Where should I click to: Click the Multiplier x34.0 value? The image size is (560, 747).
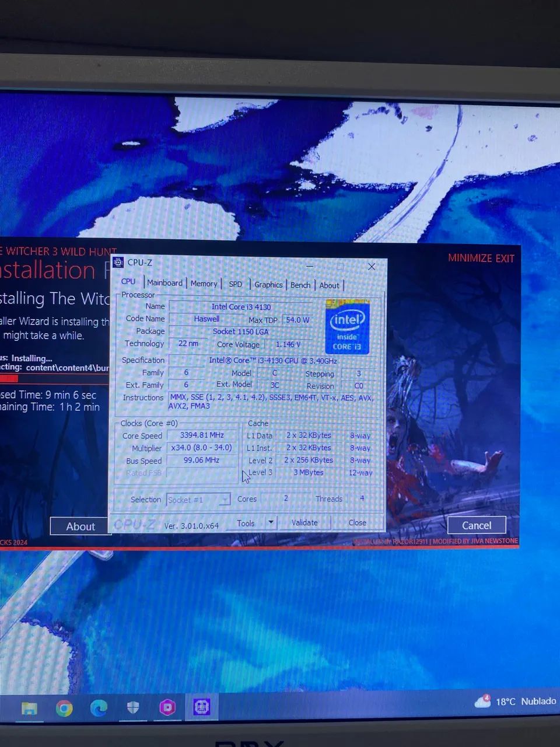[202, 448]
